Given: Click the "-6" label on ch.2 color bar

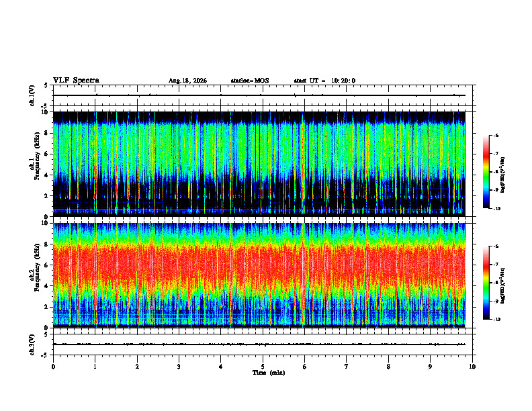Looking at the screenshot, I should pyautogui.click(x=496, y=246).
